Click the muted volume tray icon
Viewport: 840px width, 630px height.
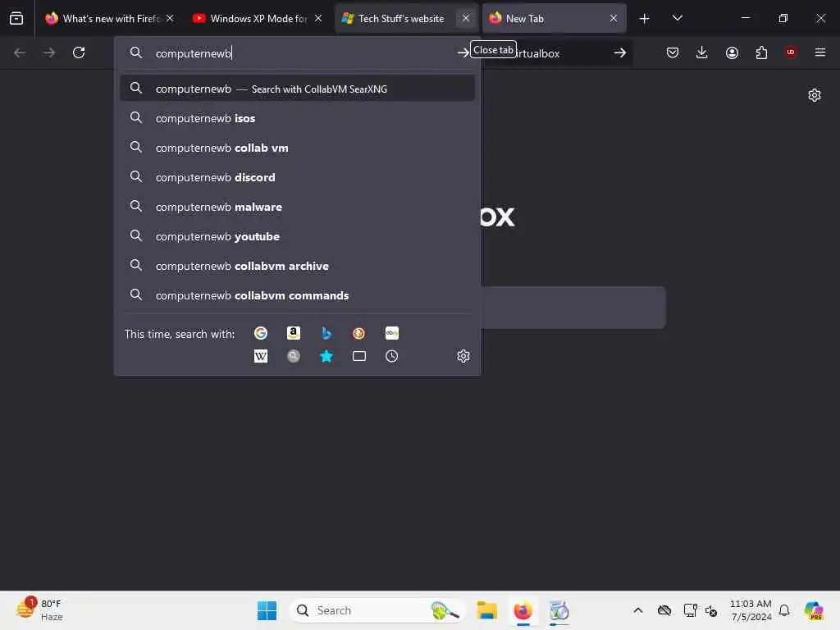coord(711,610)
